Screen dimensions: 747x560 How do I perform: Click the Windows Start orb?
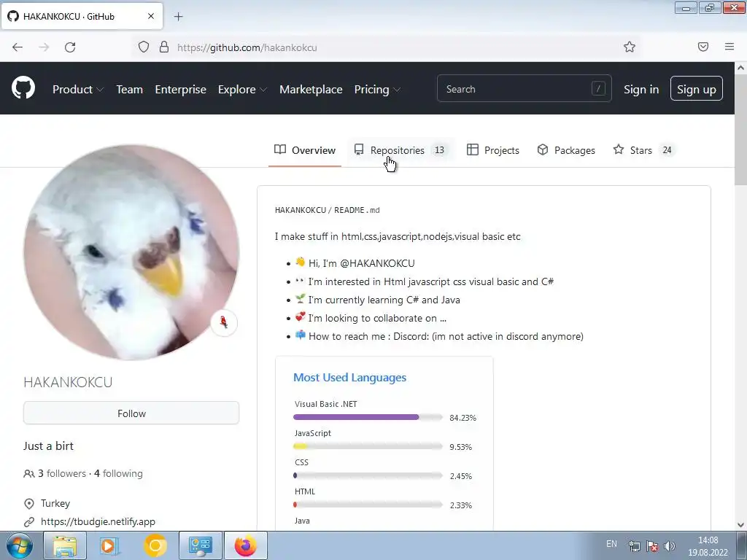point(20,545)
